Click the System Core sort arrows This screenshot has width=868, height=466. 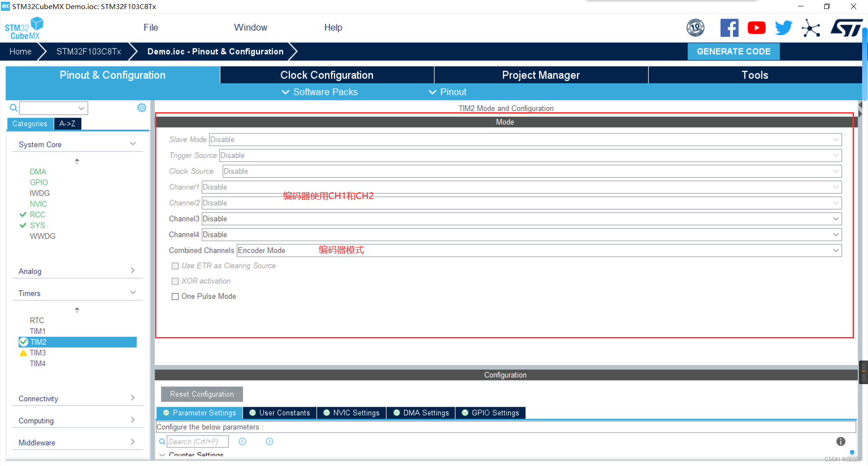77,161
